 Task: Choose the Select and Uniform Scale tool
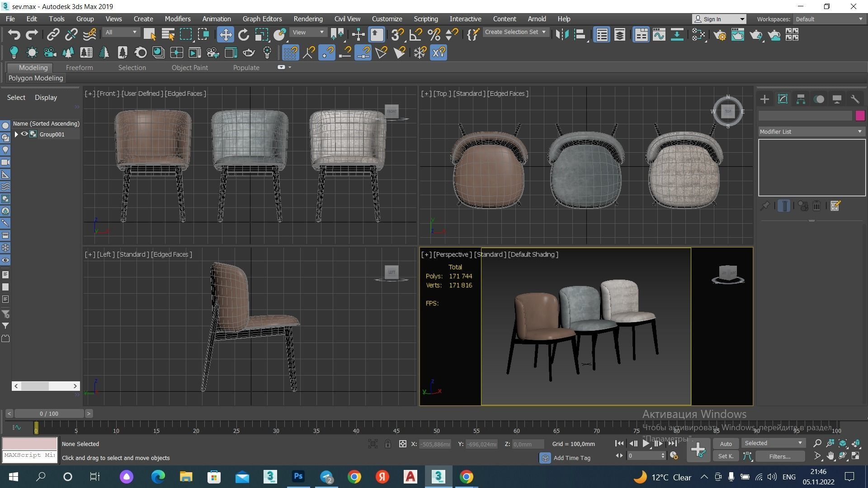262,35
